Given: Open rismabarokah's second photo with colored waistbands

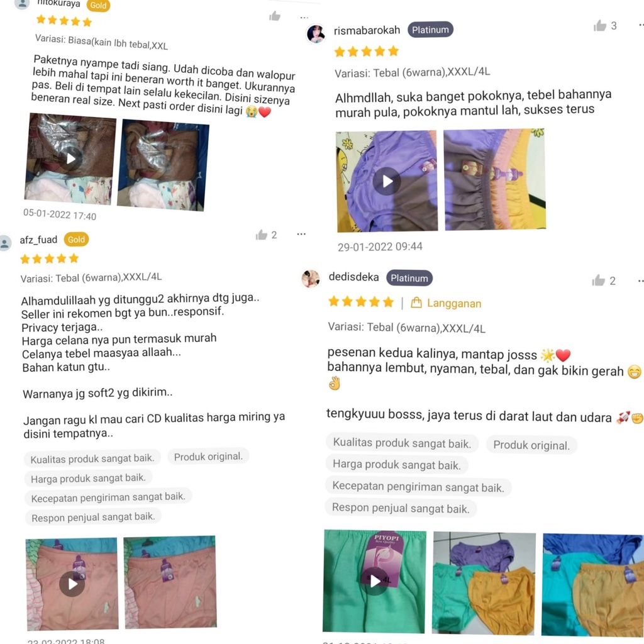Looking at the screenshot, I should click(495, 180).
